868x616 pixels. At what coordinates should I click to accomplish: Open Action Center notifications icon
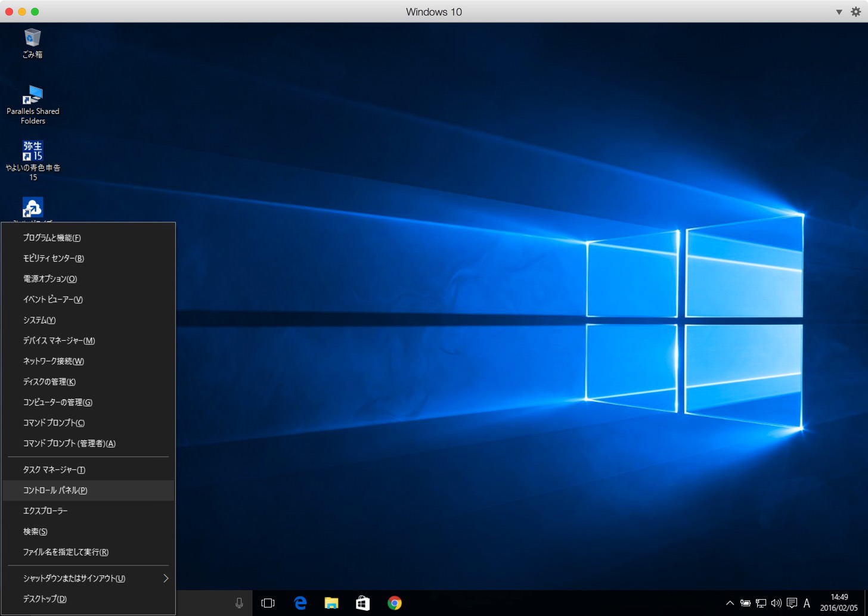(792, 603)
